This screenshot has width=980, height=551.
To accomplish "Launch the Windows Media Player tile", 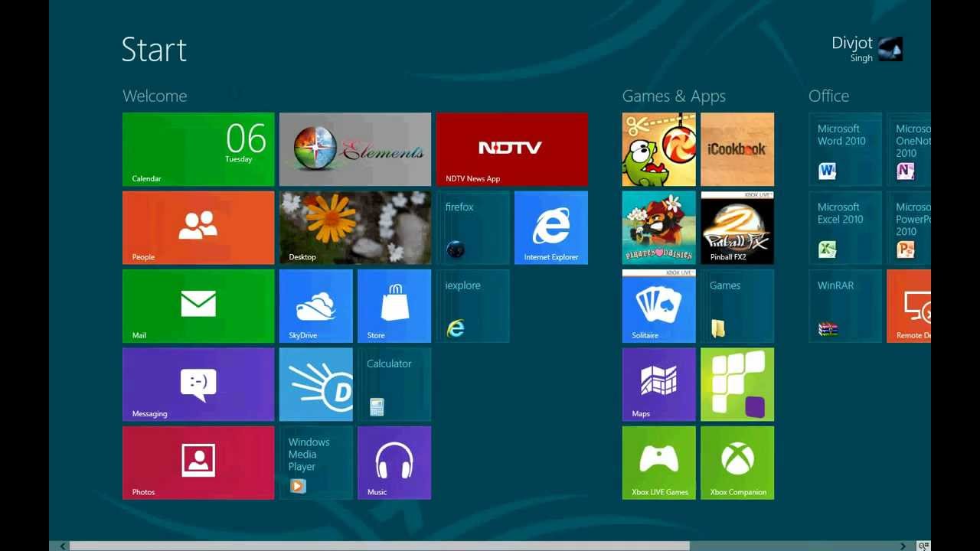I will tap(316, 463).
